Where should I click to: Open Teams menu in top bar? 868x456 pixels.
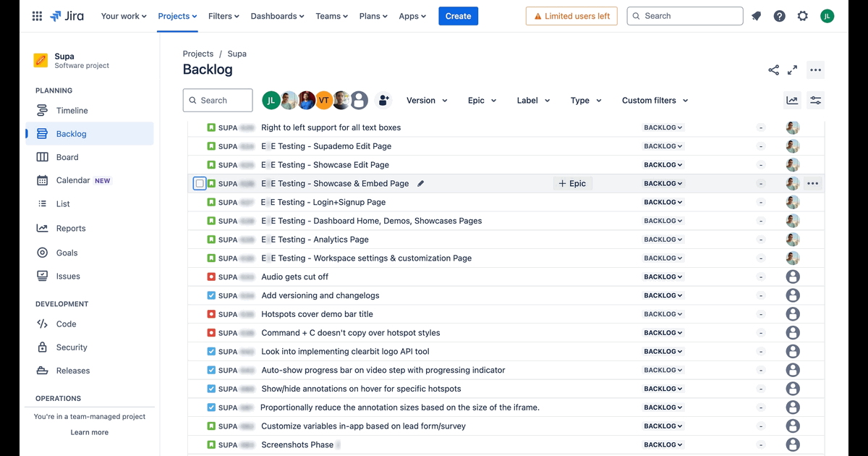tap(331, 16)
